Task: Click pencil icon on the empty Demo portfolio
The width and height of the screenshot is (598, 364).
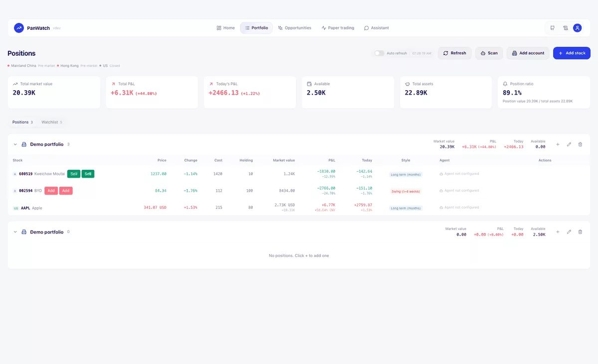Action: 569,232
